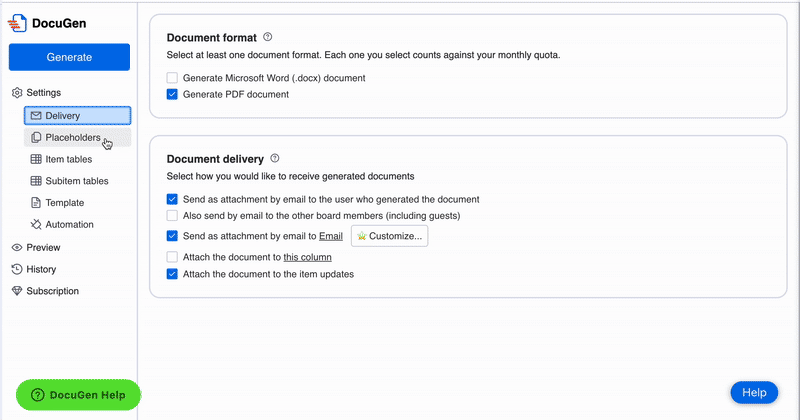Click the Subscription diamond icon

16,291
